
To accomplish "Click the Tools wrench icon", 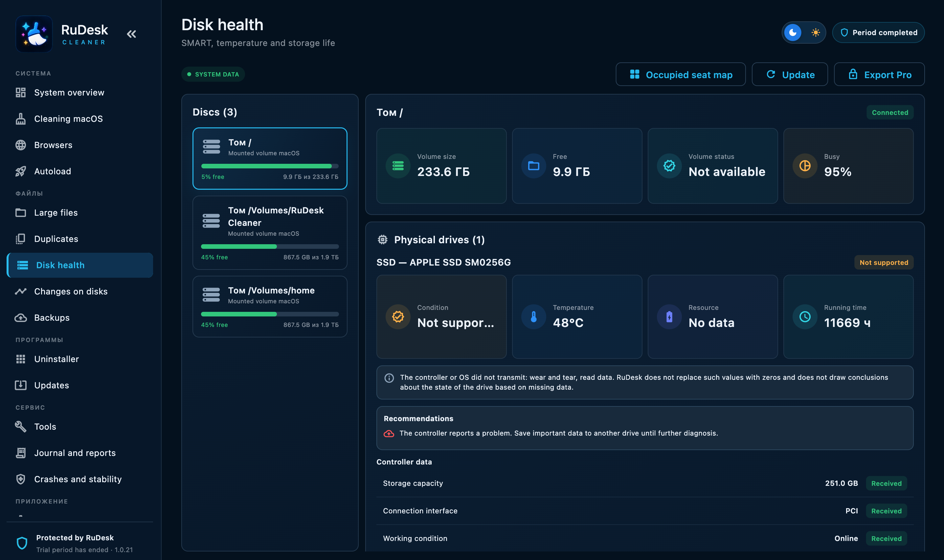I will pyautogui.click(x=21, y=426).
